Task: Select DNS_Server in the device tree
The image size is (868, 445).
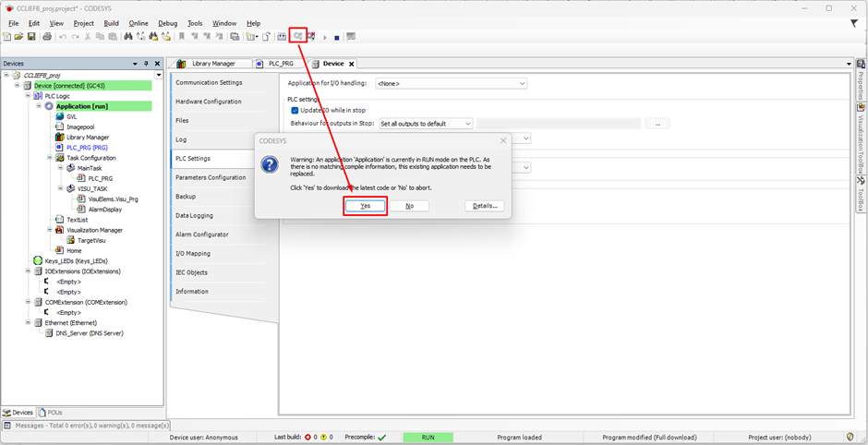Action: coord(90,333)
